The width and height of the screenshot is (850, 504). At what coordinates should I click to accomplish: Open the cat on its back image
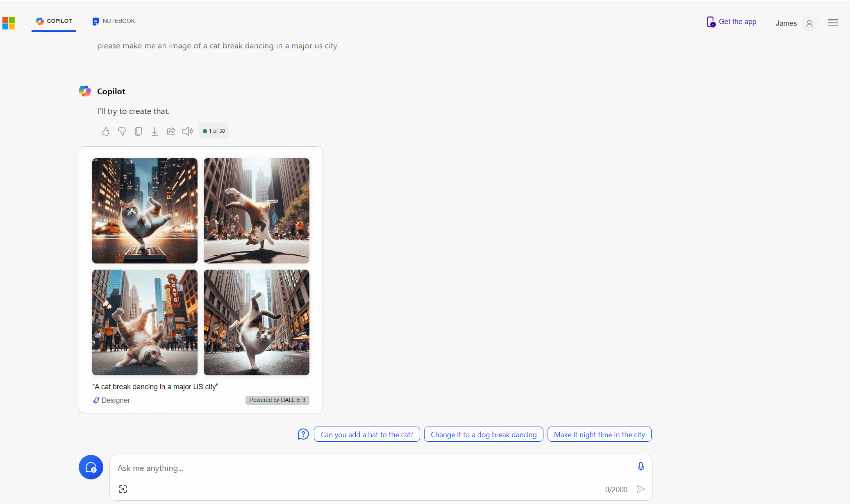click(145, 322)
